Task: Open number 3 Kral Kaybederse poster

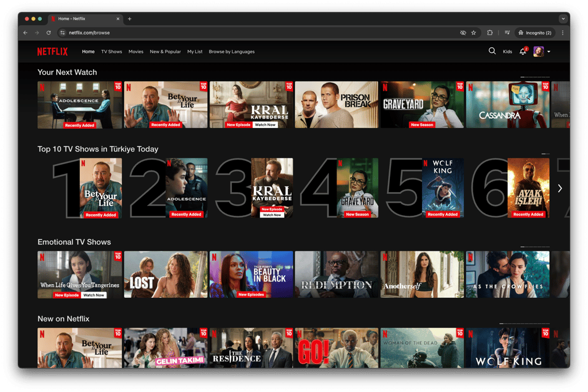Action: click(272, 188)
